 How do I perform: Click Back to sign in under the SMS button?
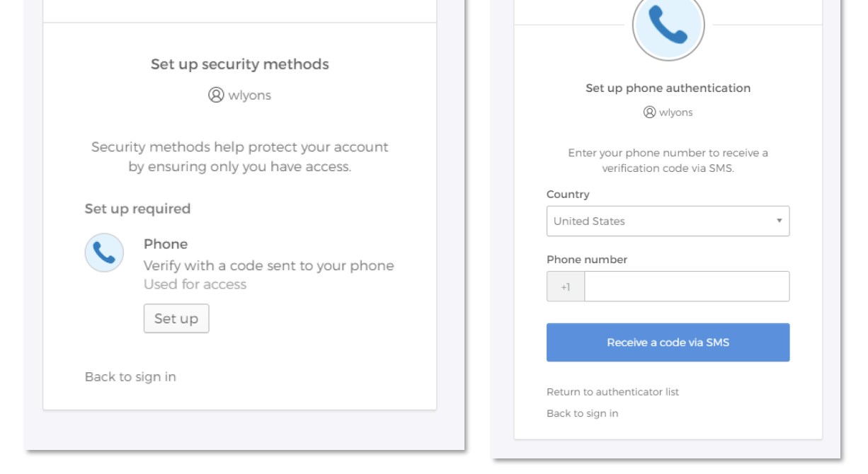point(582,413)
